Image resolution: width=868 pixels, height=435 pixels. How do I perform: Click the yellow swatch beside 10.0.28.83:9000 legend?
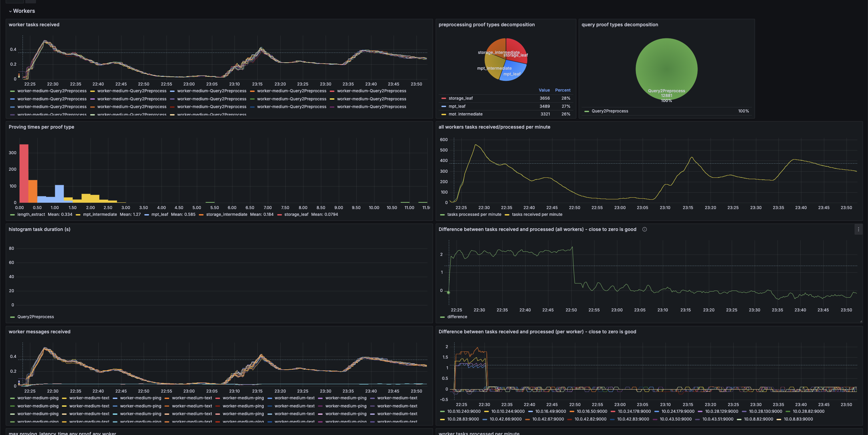tap(442, 420)
